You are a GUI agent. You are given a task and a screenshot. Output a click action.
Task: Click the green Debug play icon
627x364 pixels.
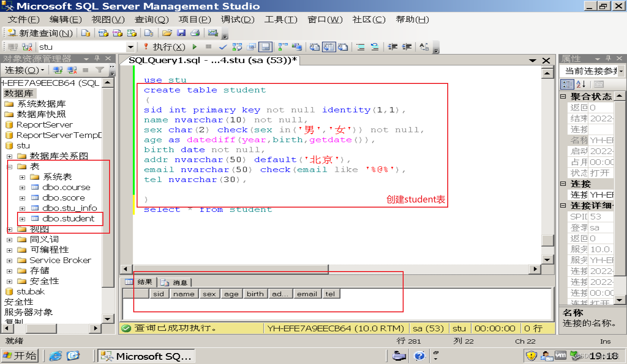[194, 47]
